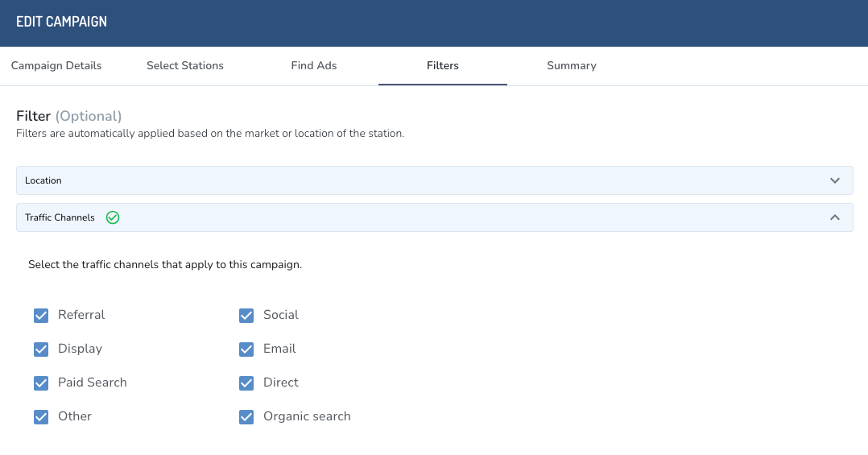Toggle the Paid Search checkbox
Viewport: 868px width, 455px height.
41,383
